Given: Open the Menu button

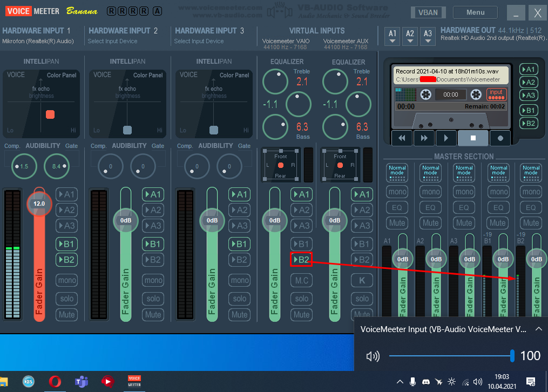Looking at the screenshot, I should pyautogui.click(x=475, y=12).
